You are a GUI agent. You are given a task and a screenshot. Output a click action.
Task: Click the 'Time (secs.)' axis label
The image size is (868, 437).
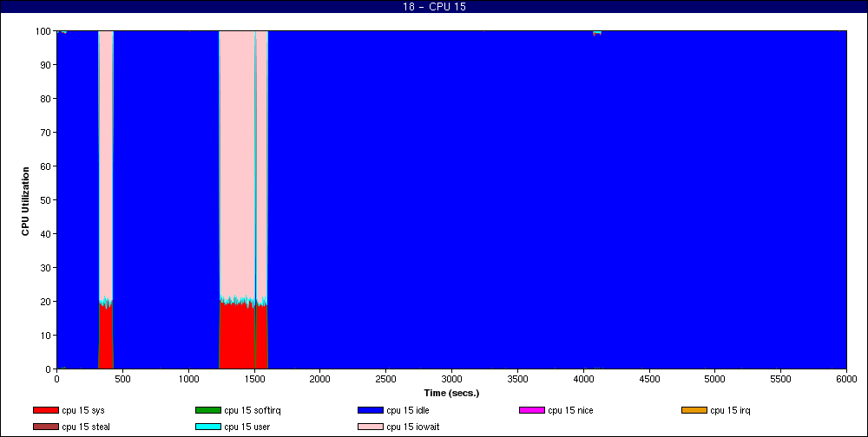pos(451,394)
